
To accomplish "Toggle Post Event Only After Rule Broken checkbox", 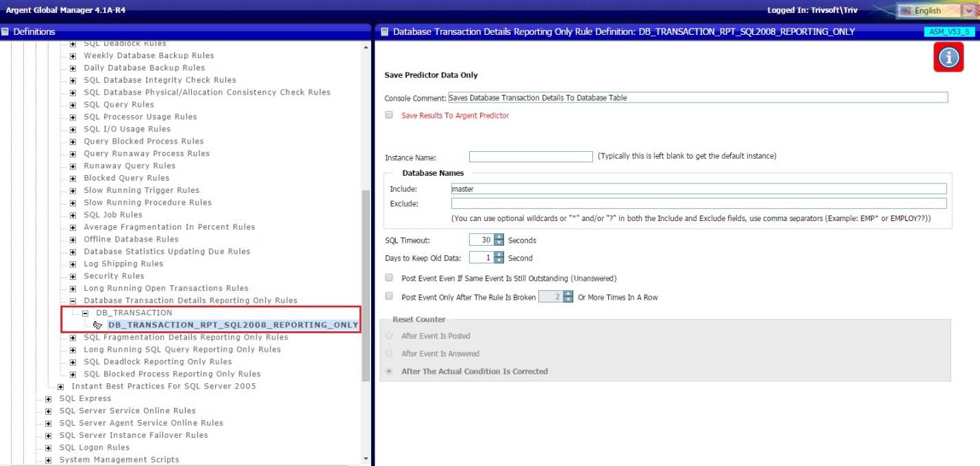I will click(x=389, y=296).
